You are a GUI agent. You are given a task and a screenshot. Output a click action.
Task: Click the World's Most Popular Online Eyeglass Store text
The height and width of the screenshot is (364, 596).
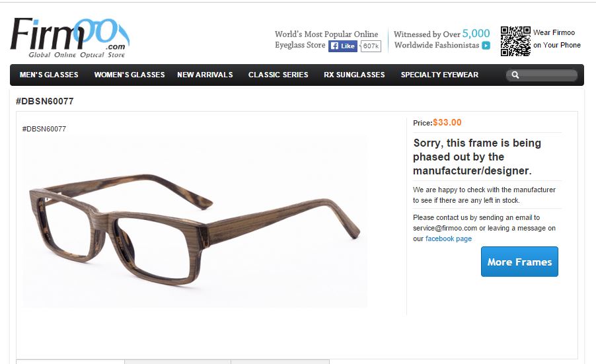click(326, 39)
